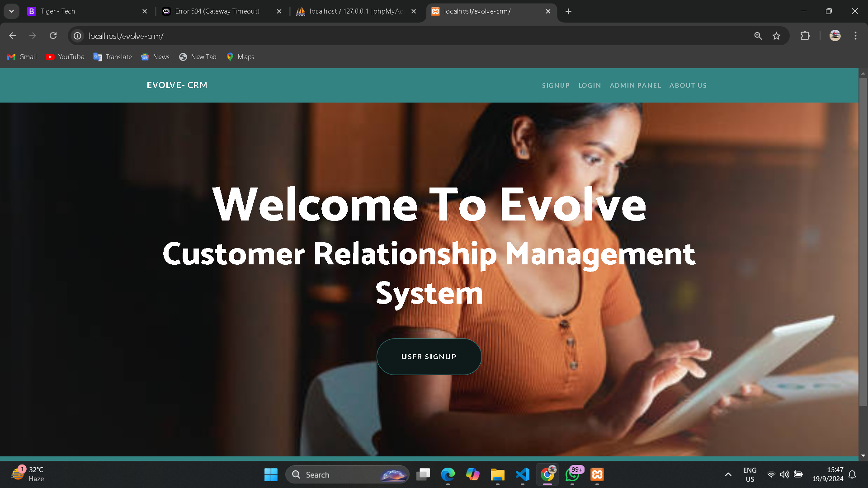868x488 pixels.
Task: Show hidden system tray icons
Action: 728,474
